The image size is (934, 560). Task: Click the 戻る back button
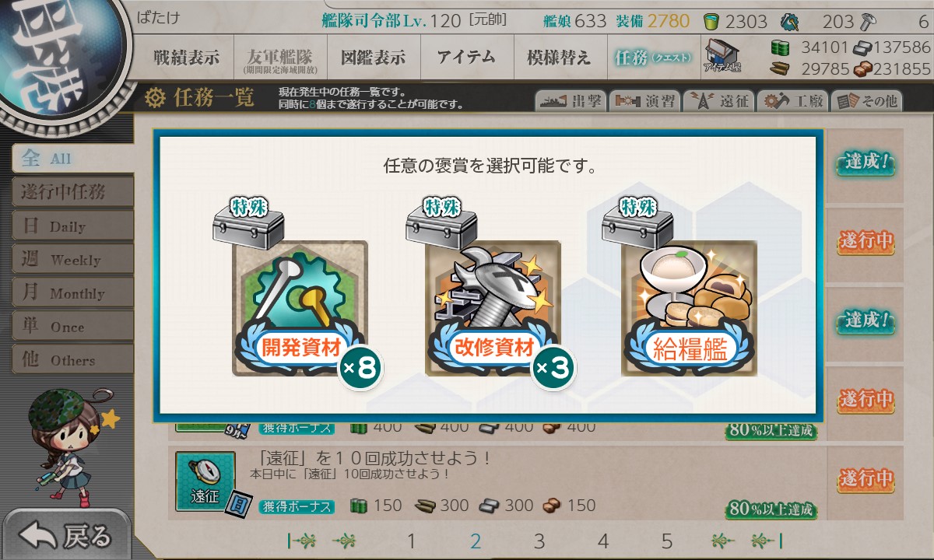click(x=65, y=536)
